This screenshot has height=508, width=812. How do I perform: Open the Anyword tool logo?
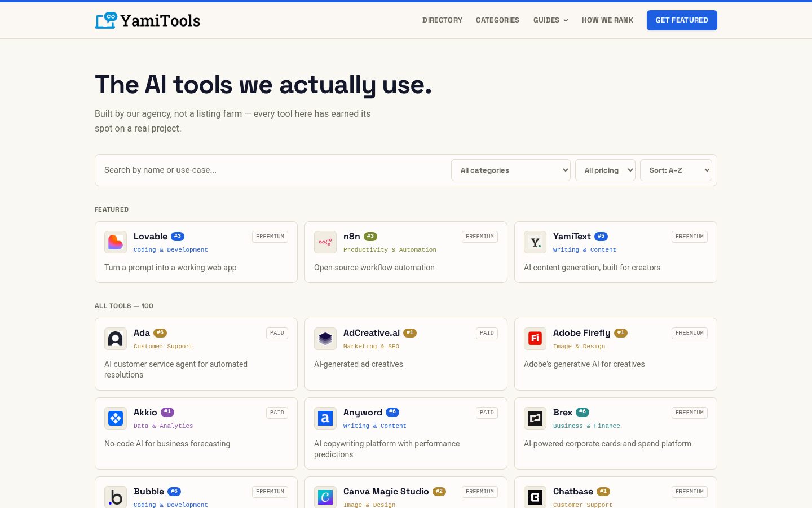click(x=325, y=418)
